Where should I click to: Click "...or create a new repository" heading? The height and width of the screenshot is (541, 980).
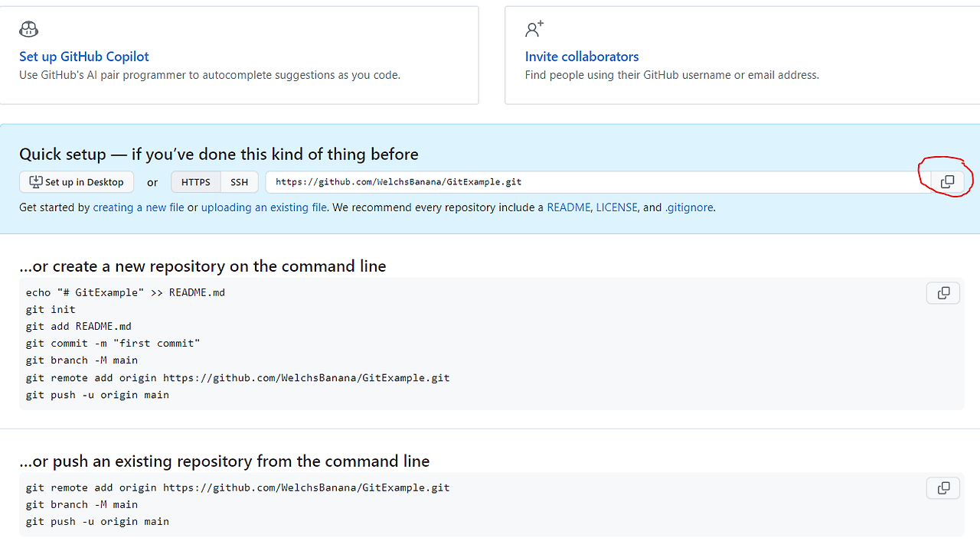[x=203, y=266]
